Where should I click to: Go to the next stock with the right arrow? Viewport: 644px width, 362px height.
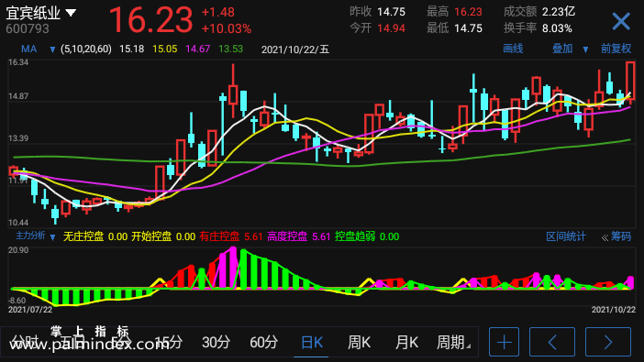pos(608,342)
